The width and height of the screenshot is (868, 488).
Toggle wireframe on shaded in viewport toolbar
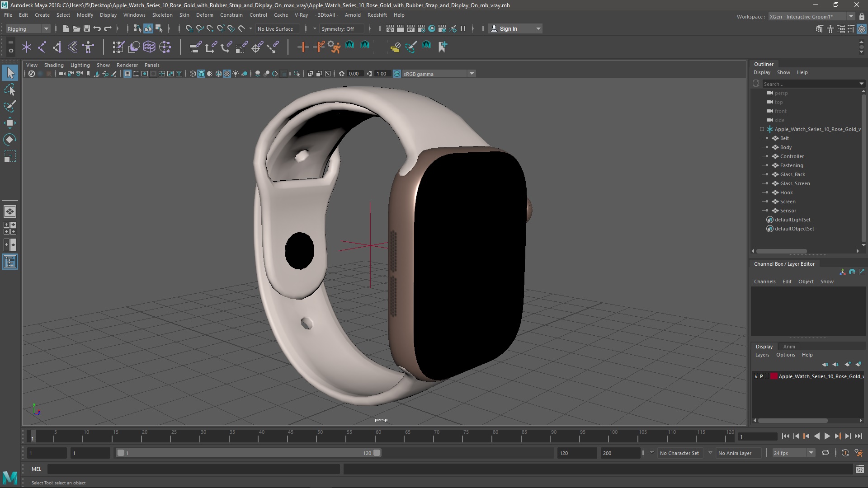(218, 74)
